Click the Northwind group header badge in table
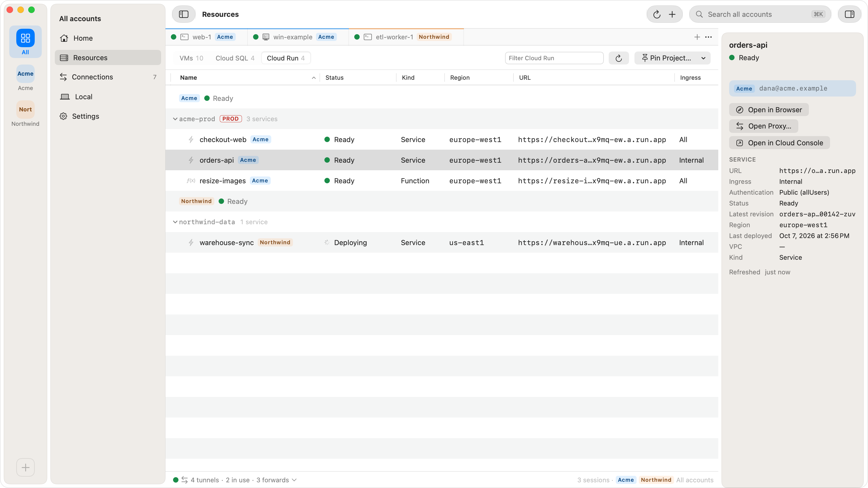The image size is (868, 488). coord(196,201)
